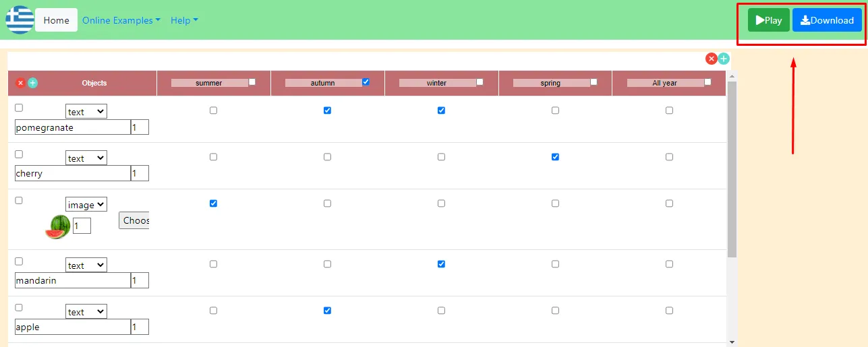Open the type dropdown for pomegranate
This screenshot has height=347, width=868.
[x=86, y=112]
